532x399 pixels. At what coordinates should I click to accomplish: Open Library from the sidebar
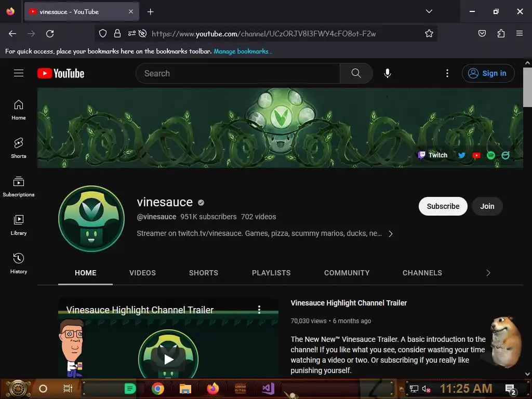pos(19,225)
